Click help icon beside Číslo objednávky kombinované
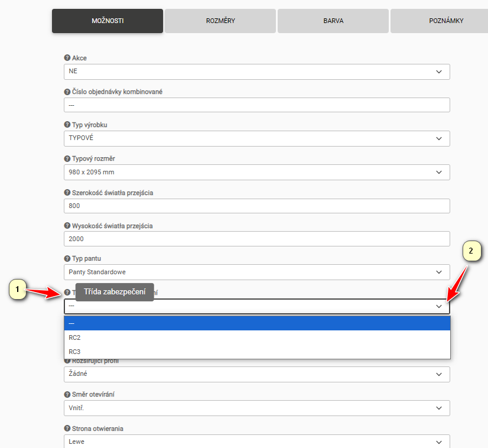Screen dimensions: 488x448 pyautogui.click(x=67, y=92)
